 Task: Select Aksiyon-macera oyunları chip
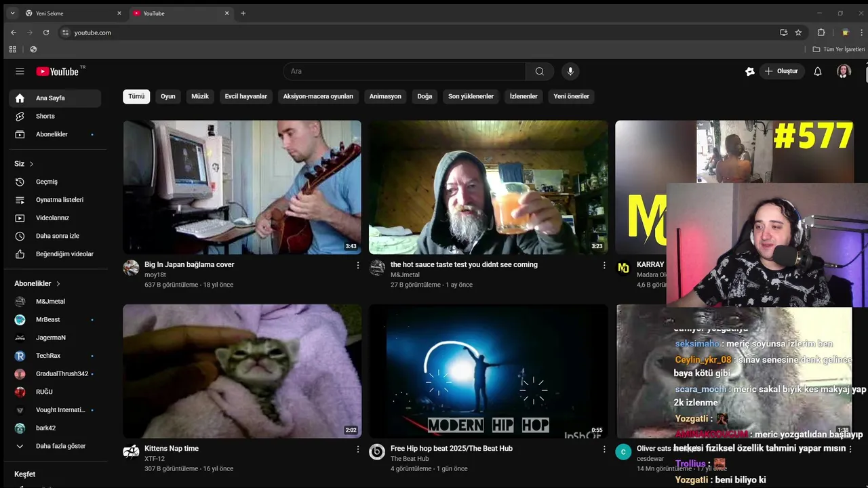point(318,96)
